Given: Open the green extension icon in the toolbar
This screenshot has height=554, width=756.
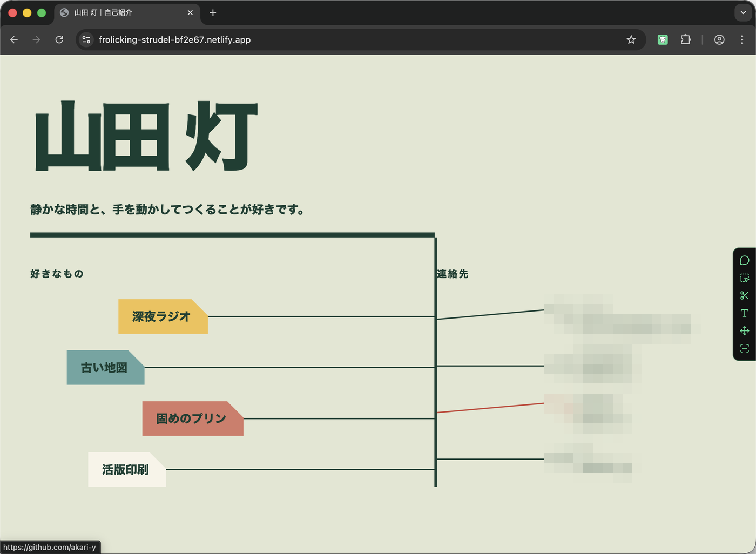Looking at the screenshot, I should pos(663,39).
